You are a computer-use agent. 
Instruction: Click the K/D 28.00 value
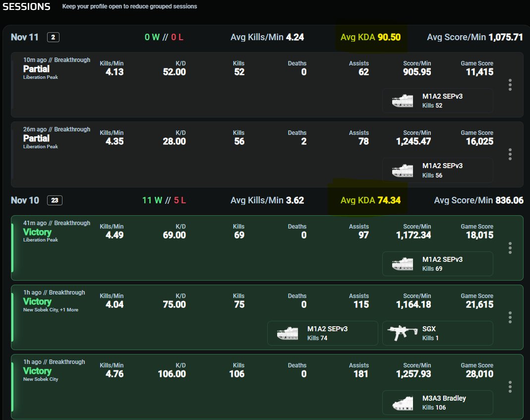[174, 141]
